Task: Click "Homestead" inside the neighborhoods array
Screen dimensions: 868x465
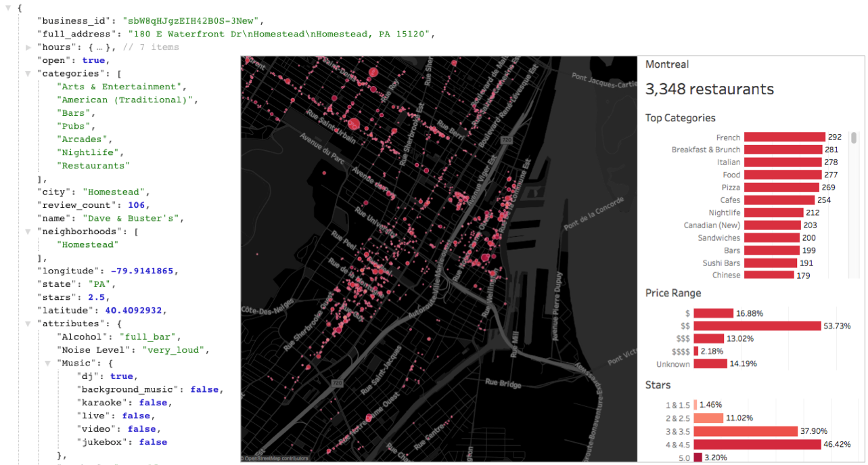Action: [88, 245]
